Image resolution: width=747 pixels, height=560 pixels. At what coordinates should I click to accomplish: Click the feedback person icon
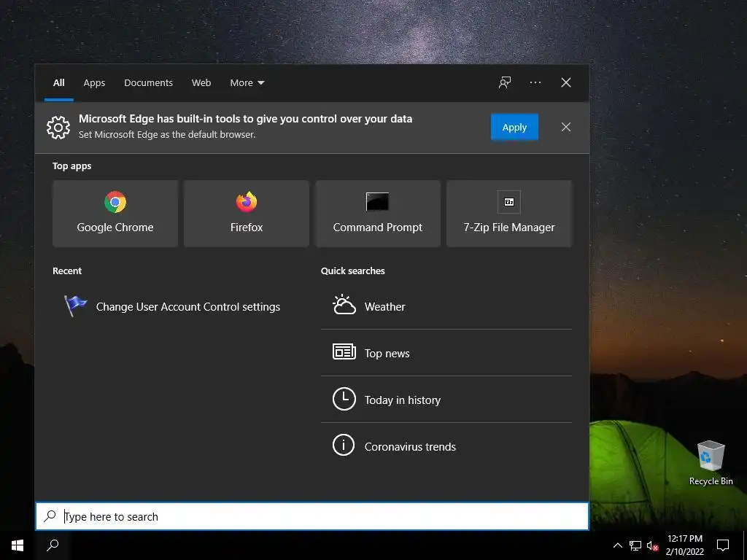tap(505, 82)
